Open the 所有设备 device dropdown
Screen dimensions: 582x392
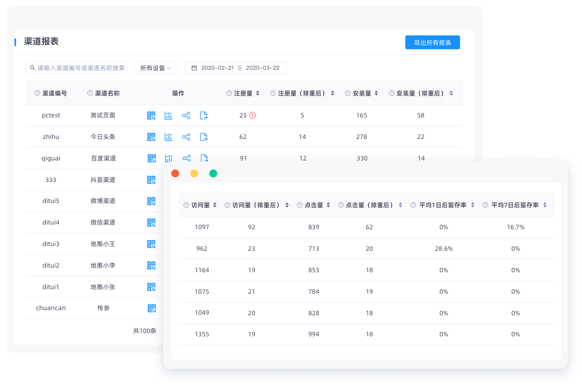click(156, 68)
